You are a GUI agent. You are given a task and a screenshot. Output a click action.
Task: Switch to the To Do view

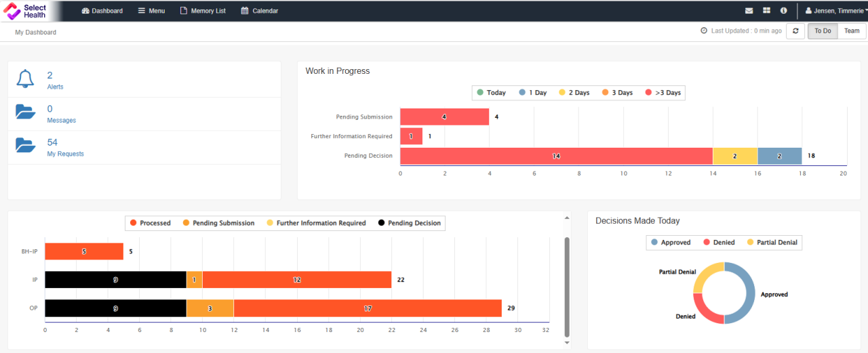point(823,31)
